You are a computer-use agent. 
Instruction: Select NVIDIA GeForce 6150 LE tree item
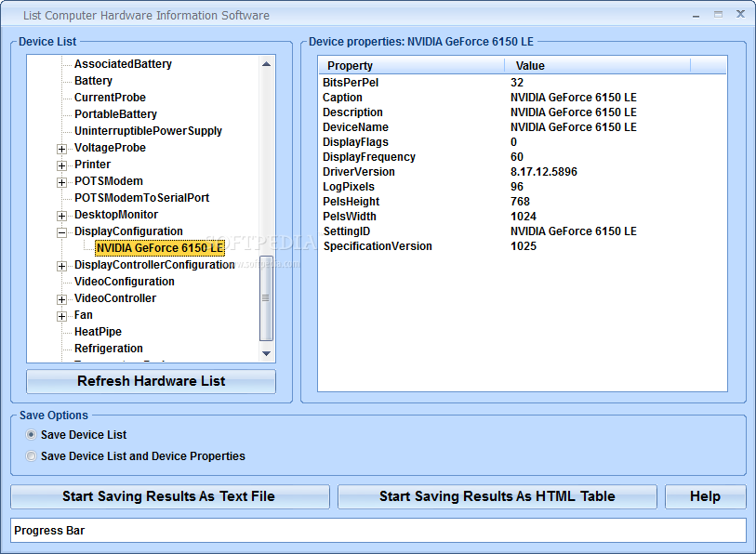tap(160, 248)
